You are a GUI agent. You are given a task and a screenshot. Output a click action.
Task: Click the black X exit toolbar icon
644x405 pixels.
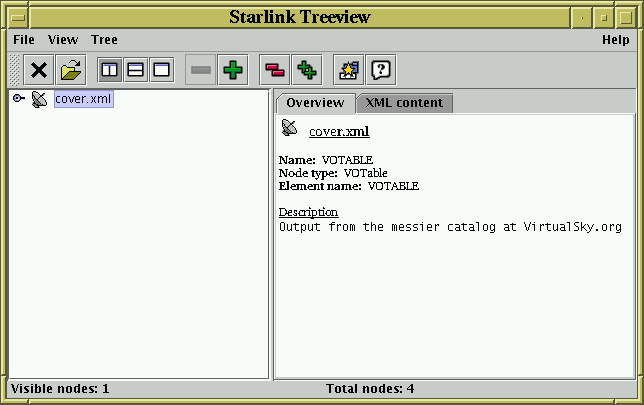39,70
